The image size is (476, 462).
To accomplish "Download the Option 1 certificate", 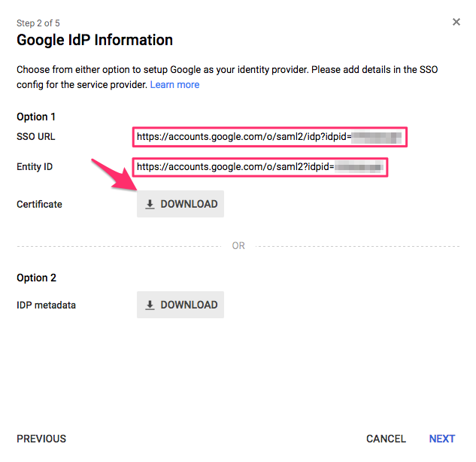I will [180, 204].
